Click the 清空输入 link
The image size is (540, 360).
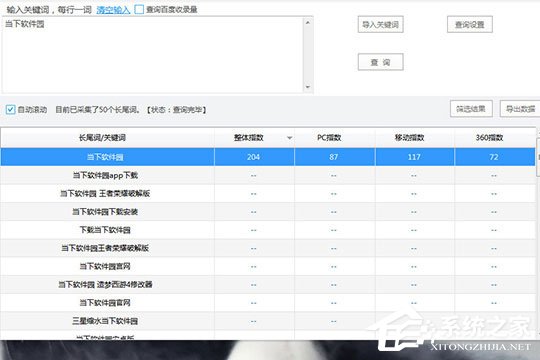113,10
